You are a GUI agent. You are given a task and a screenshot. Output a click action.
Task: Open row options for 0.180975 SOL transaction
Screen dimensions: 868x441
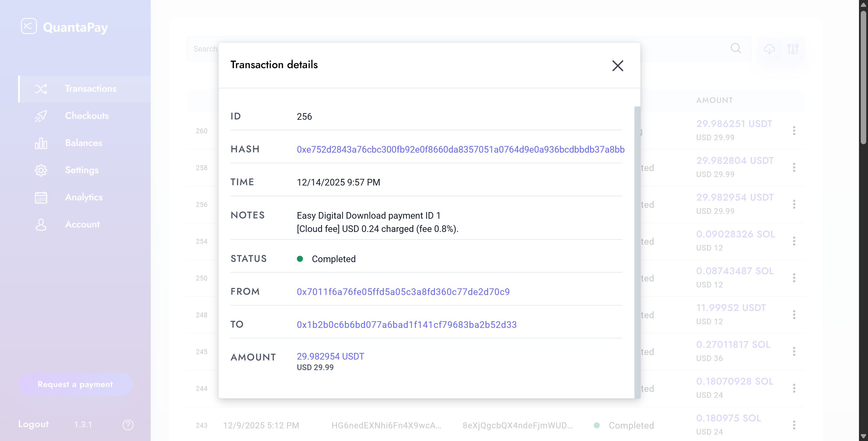coord(794,425)
